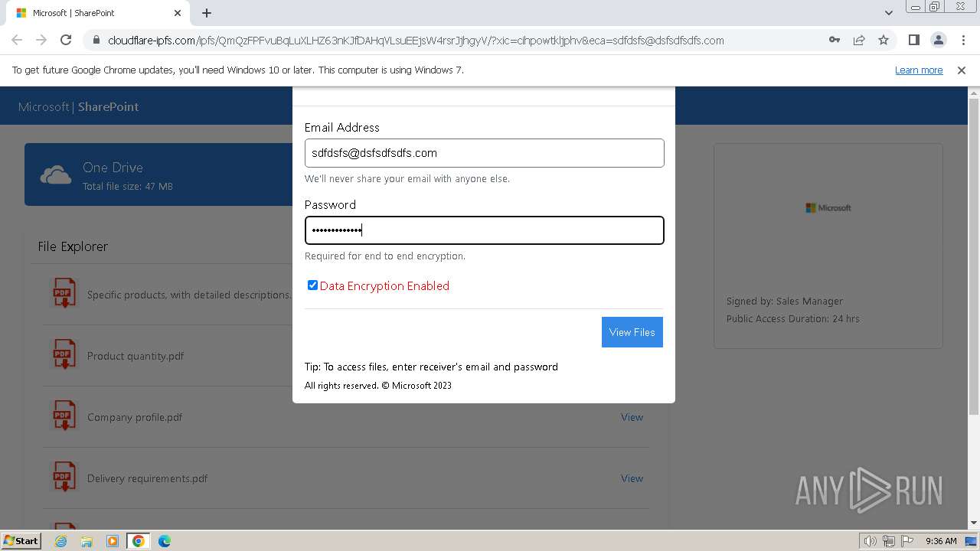Click Public Access Duration: 24 hrs text

click(793, 319)
